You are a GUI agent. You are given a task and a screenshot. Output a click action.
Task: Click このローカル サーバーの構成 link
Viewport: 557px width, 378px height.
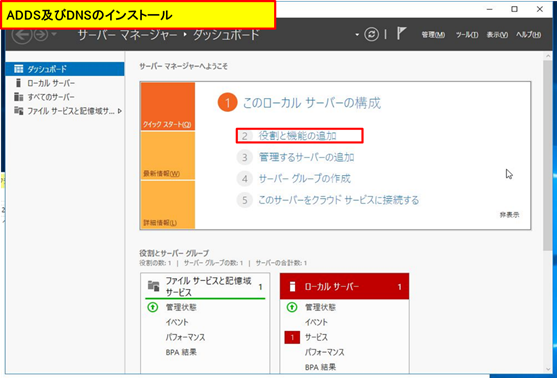[312, 103]
